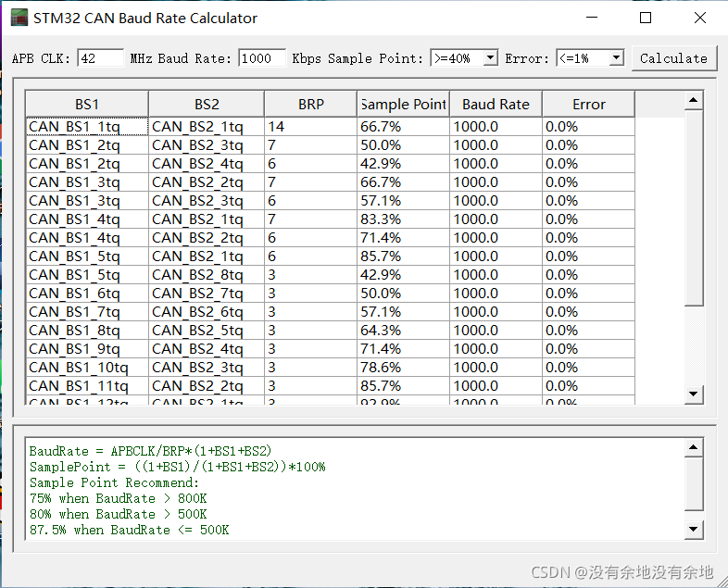Click the Calculate button
Screen dimensions: 728x588
(673, 58)
